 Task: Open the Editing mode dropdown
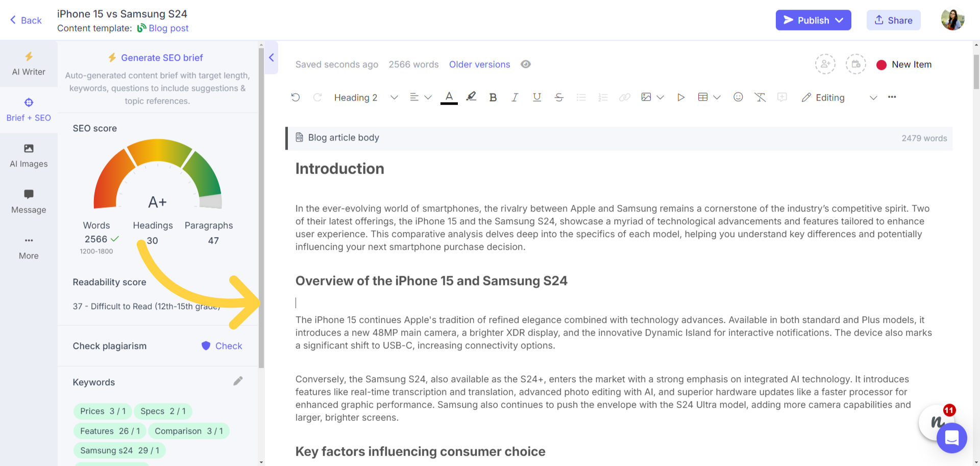(839, 97)
